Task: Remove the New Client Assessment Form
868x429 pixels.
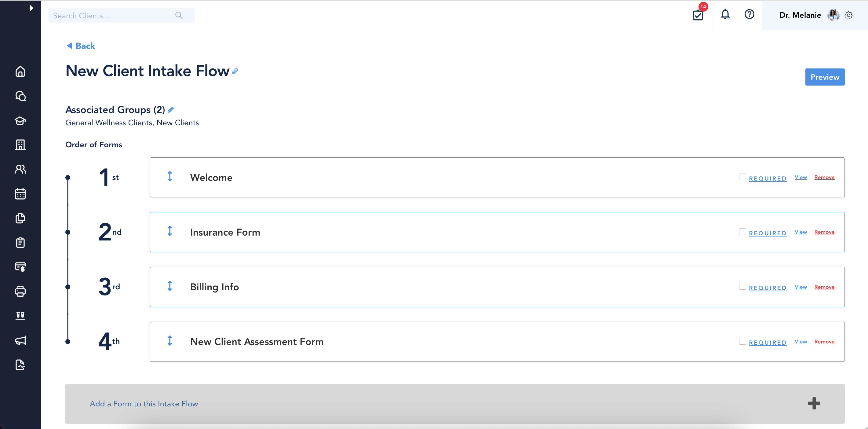Action: (x=824, y=341)
